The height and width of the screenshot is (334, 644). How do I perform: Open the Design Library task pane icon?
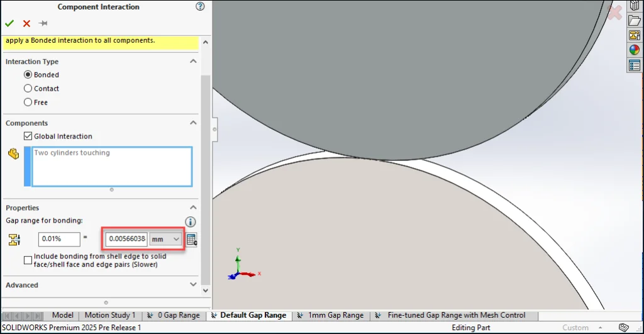pos(635,6)
